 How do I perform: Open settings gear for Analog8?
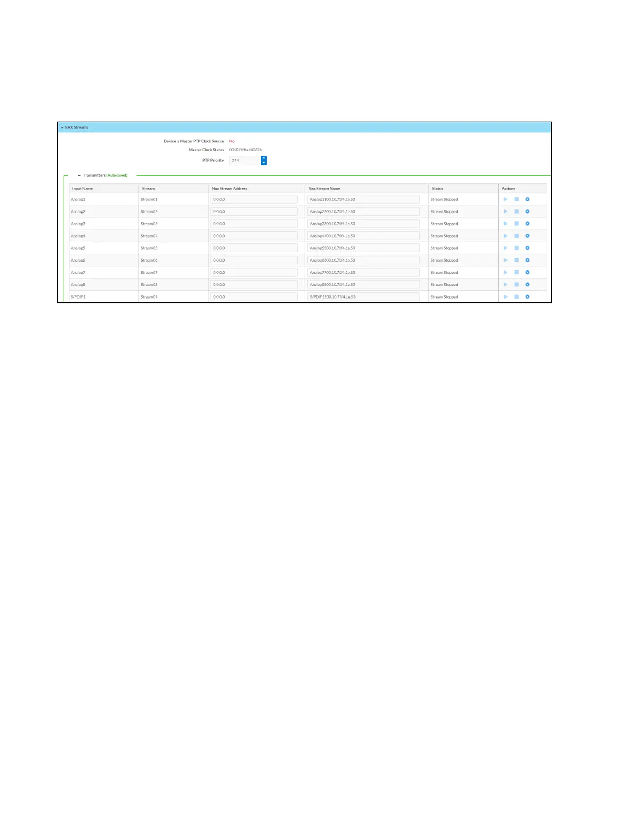click(527, 285)
